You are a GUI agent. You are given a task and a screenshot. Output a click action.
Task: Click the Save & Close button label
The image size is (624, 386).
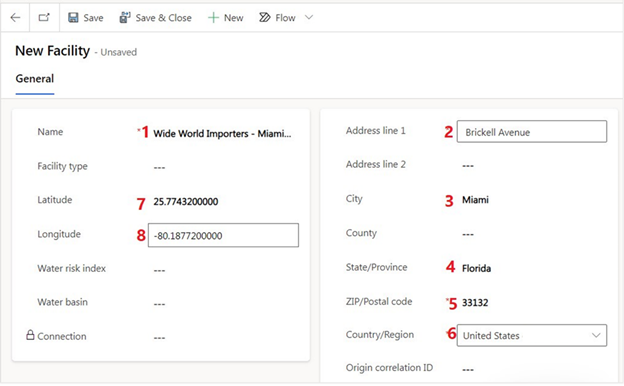(x=164, y=18)
